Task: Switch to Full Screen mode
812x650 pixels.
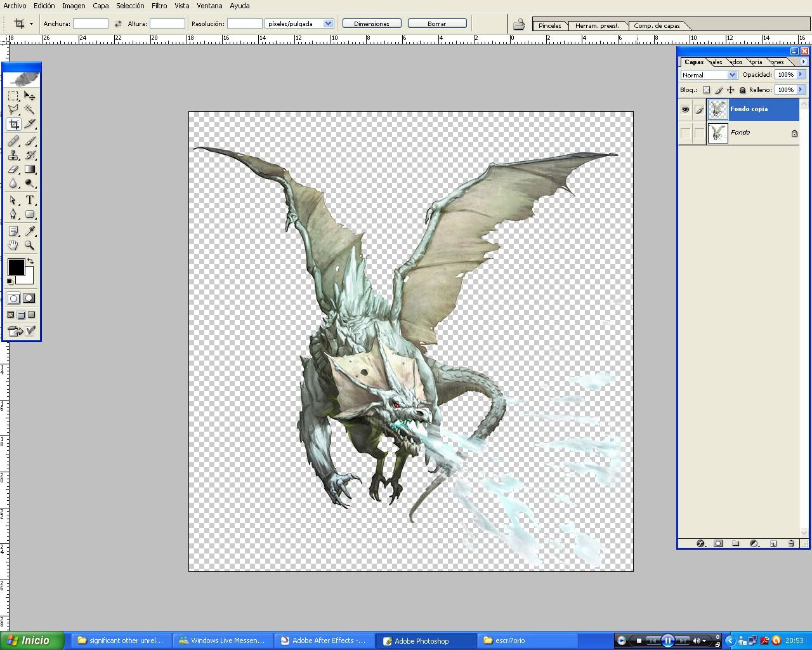Action: click(x=32, y=315)
